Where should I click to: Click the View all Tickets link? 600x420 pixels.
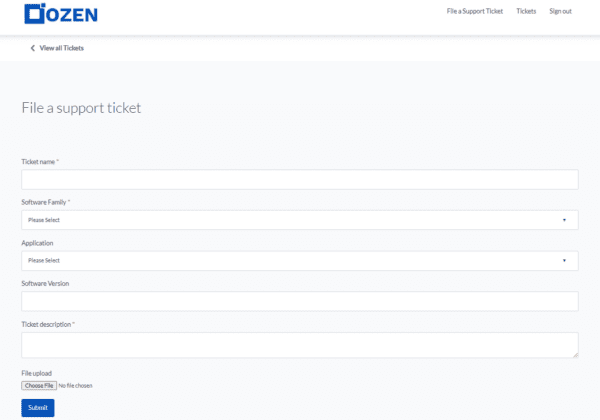(61, 48)
